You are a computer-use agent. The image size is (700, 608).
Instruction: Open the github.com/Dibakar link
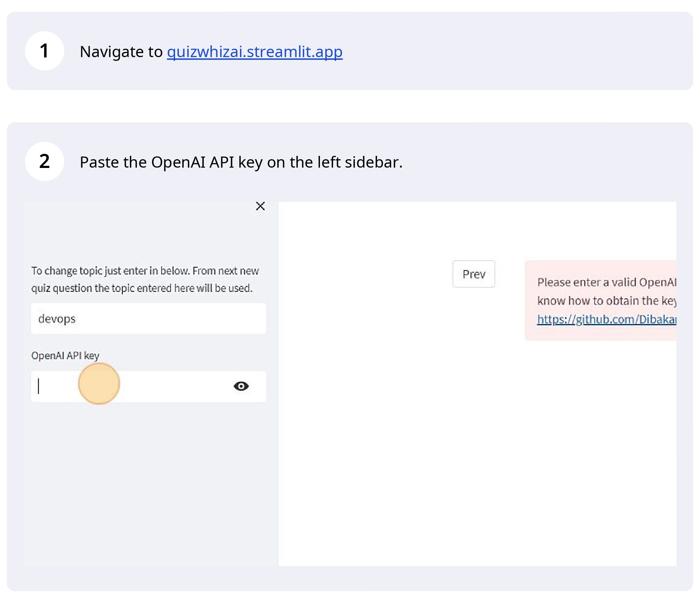tap(606, 319)
